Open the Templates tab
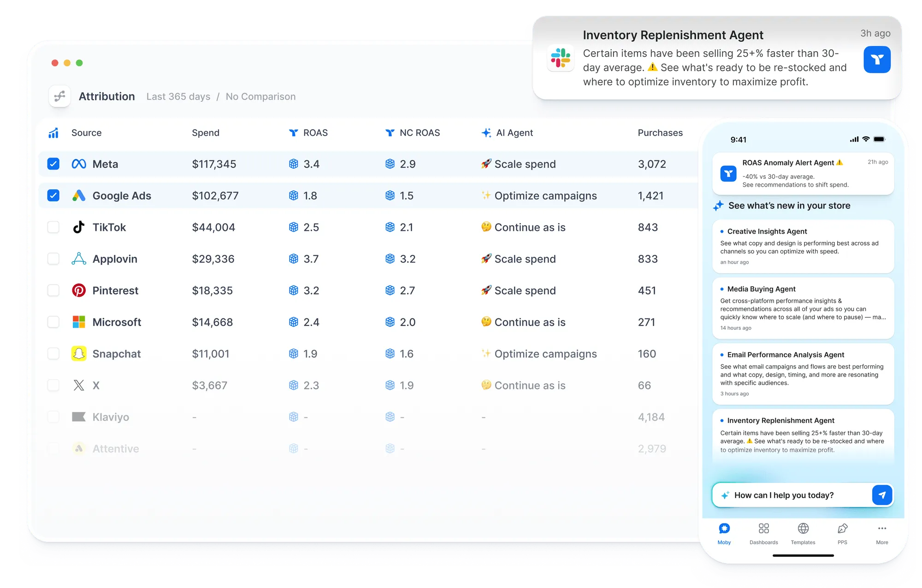Viewport: 922px width, 588px height. [803, 533]
